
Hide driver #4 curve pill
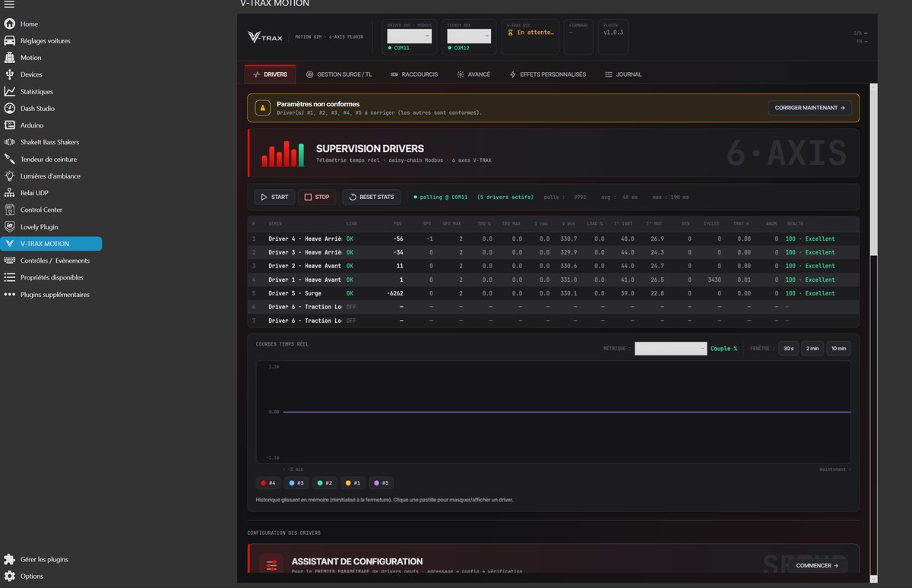[268, 483]
